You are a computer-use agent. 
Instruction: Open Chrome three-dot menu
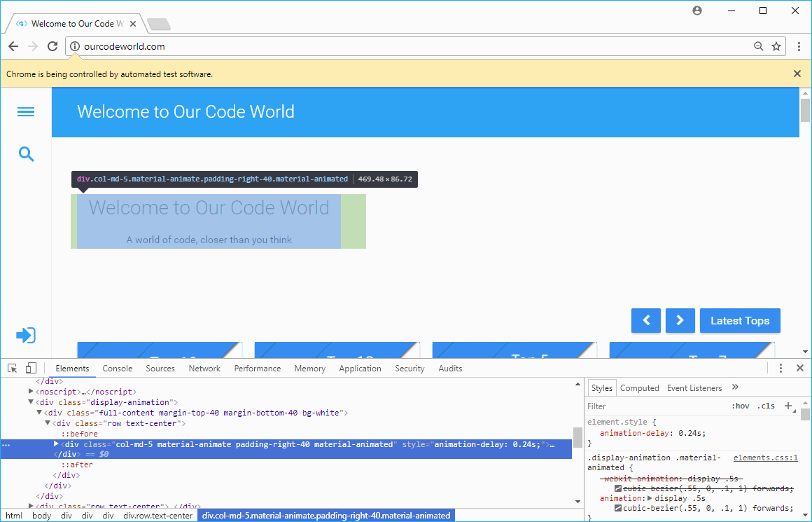pyautogui.click(x=799, y=46)
